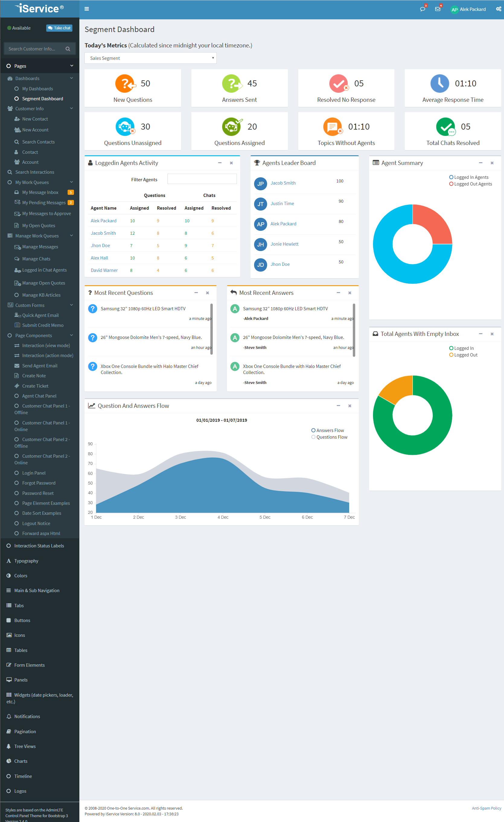Click the Topics Without Agents icon
The image size is (504, 822).
(x=333, y=127)
